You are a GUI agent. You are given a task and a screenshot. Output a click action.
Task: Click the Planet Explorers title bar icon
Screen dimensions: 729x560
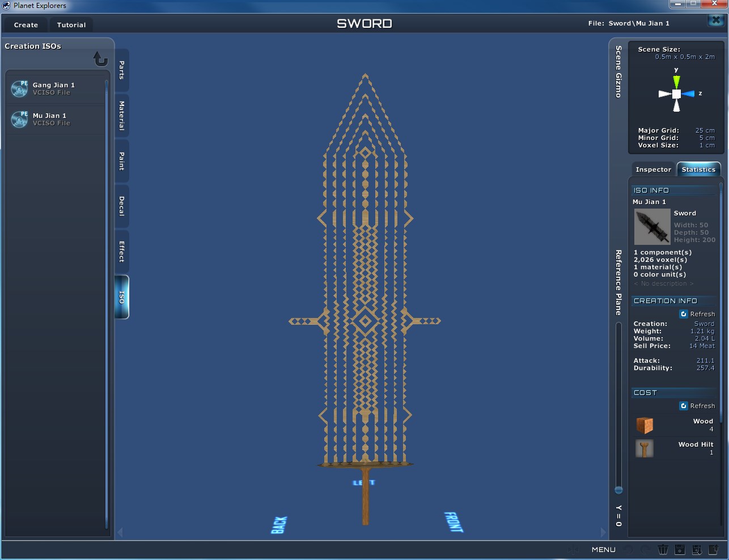6,6
